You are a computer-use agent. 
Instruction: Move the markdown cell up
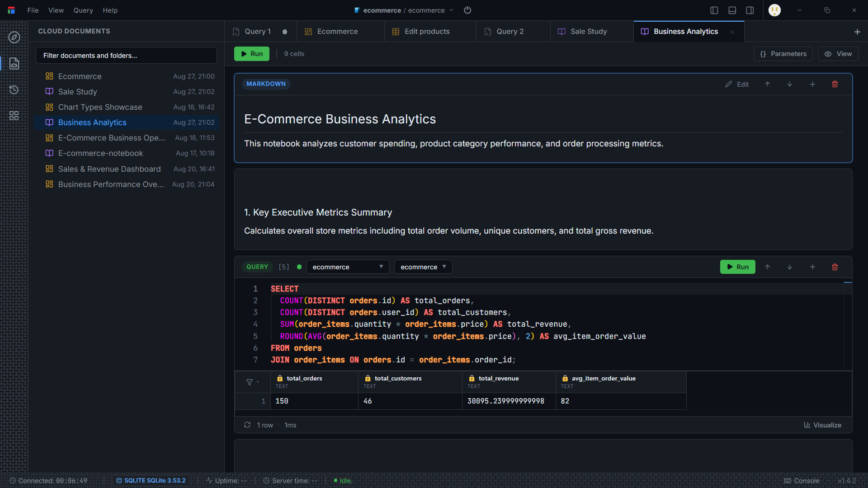768,84
